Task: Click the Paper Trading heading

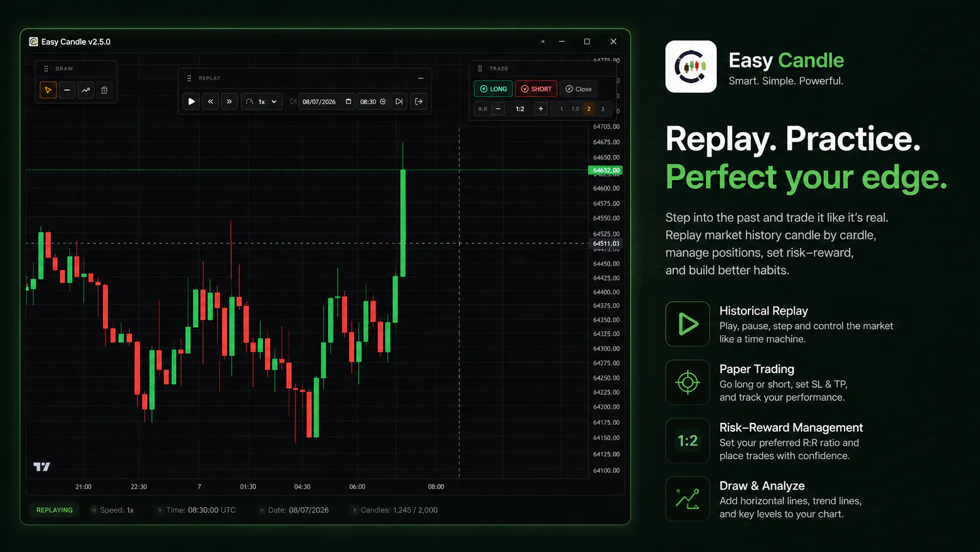Action: pos(757,369)
